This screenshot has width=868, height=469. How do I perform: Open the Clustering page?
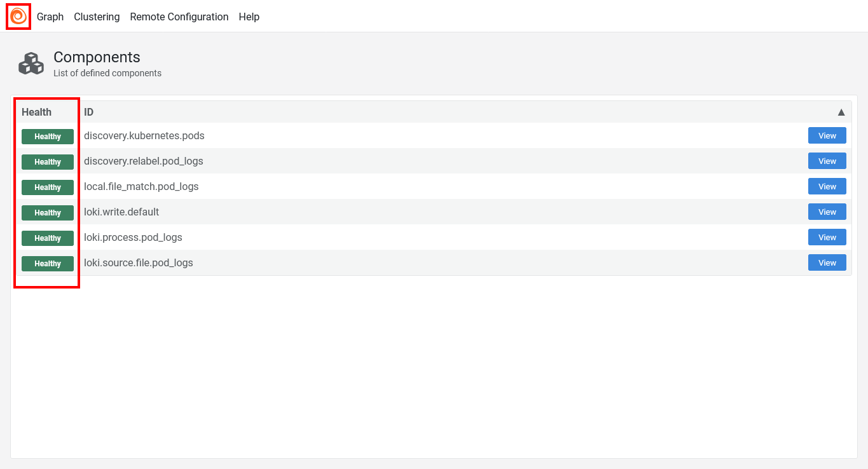tap(97, 17)
